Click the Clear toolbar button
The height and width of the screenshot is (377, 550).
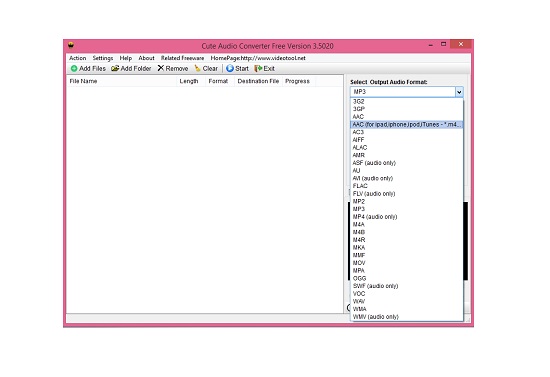pos(206,68)
